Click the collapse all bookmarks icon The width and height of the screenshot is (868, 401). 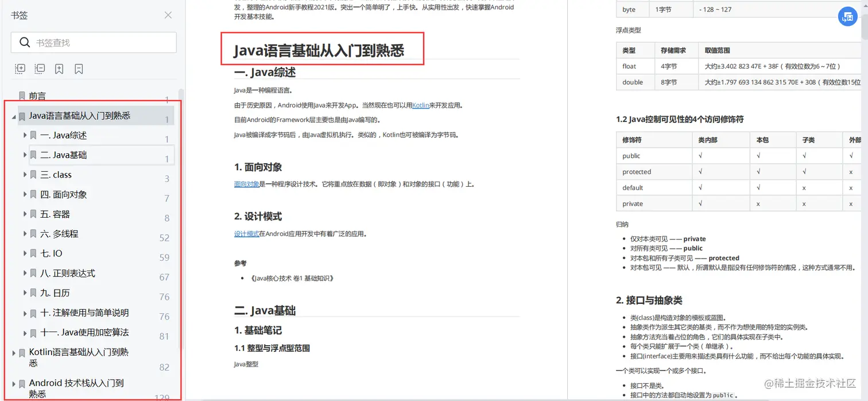(40, 68)
